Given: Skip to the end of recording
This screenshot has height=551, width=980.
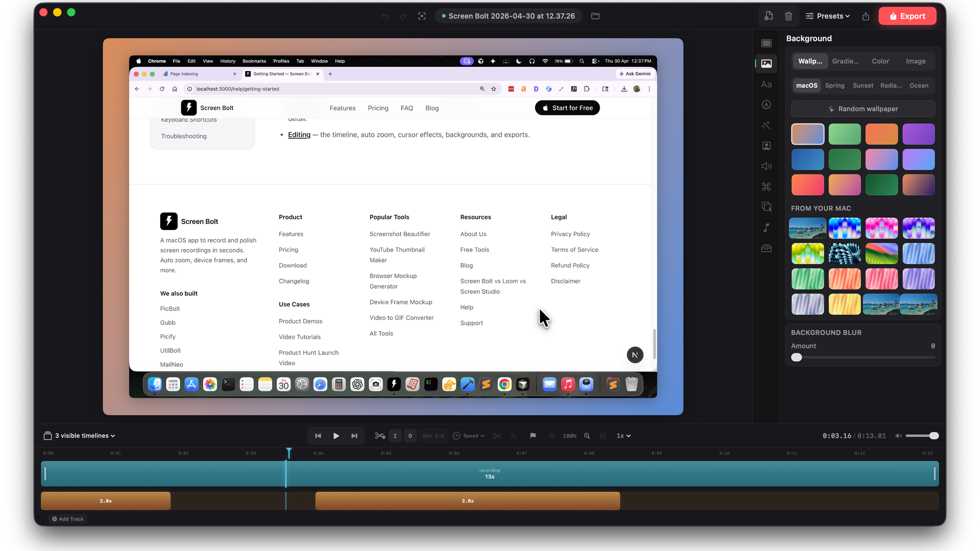Looking at the screenshot, I should [x=354, y=436].
